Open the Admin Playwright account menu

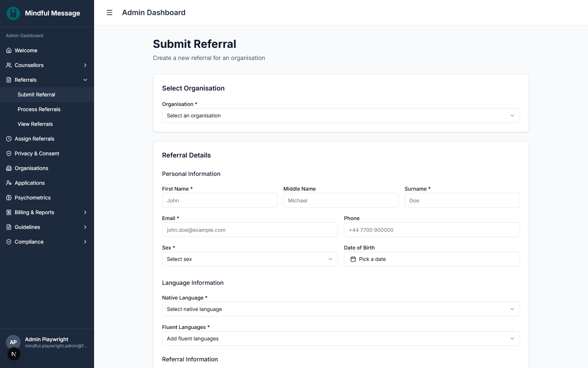pyautogui.click(x=47, y=342)
